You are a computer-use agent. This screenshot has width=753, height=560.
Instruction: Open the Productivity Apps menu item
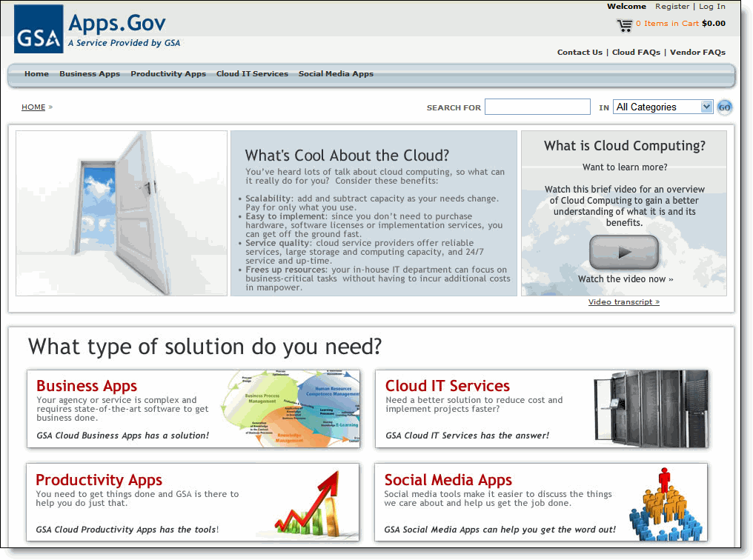pos(168,74)
